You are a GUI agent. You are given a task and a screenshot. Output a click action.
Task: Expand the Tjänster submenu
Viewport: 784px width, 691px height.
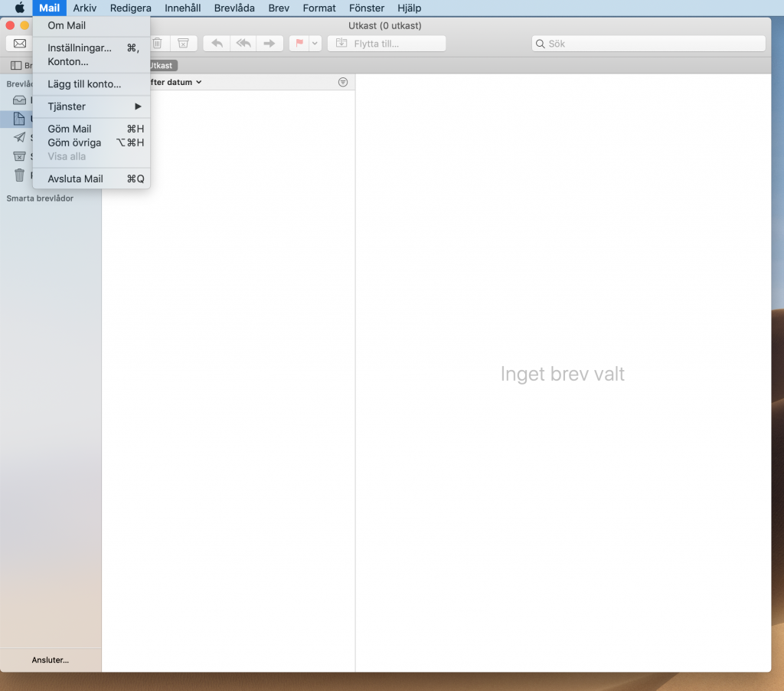(x=92, y=106)
